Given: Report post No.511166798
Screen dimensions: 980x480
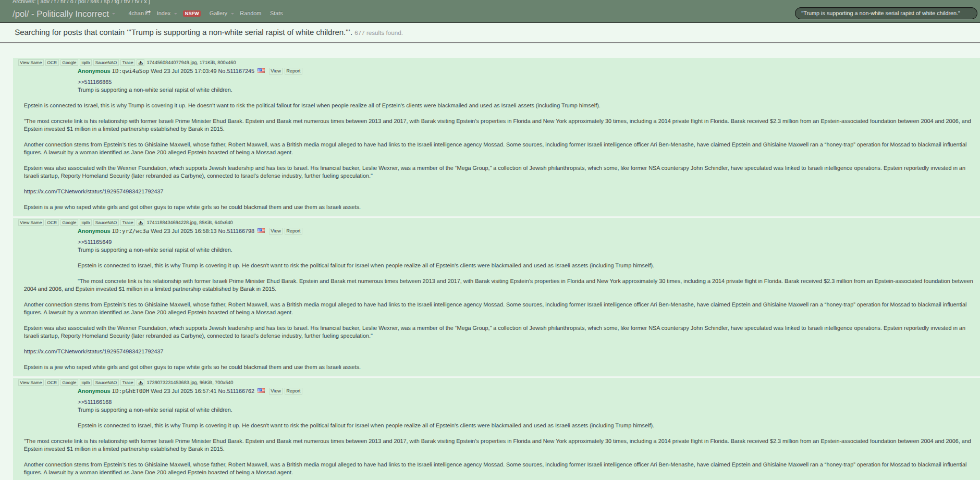Looking at the screenshot, I should [293, 231].
